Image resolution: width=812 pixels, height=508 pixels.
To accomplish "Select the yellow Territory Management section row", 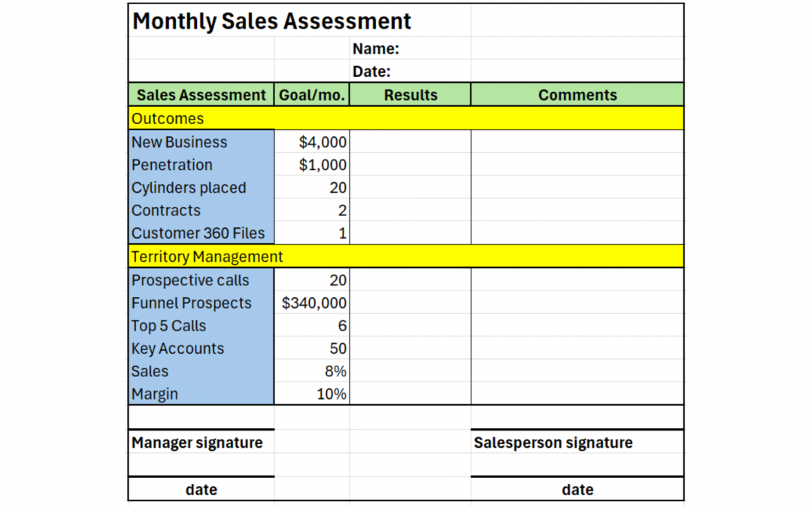I will 406,257.
